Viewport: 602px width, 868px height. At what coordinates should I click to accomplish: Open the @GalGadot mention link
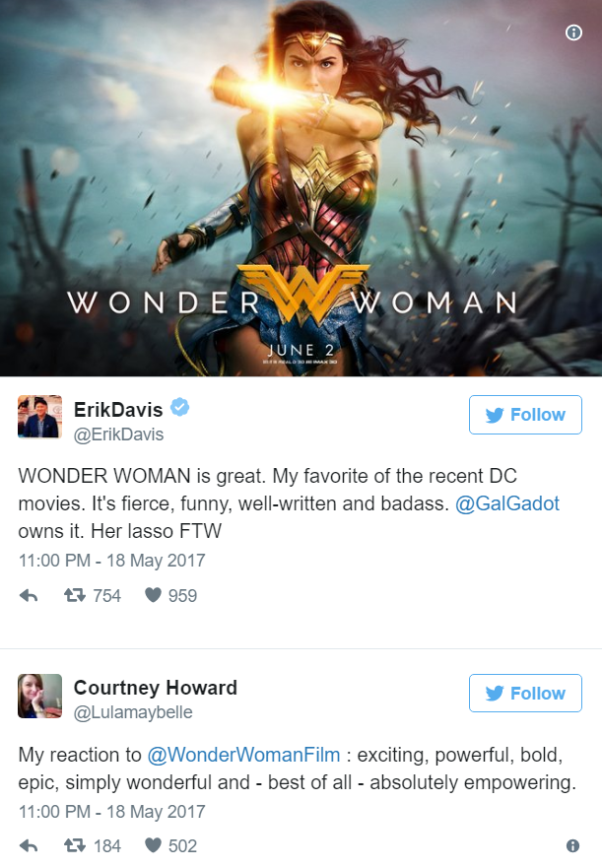click(506, 503)
